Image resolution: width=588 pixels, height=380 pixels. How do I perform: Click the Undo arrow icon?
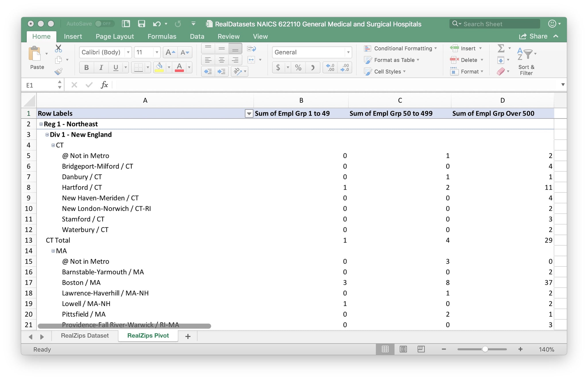[156, 24]
